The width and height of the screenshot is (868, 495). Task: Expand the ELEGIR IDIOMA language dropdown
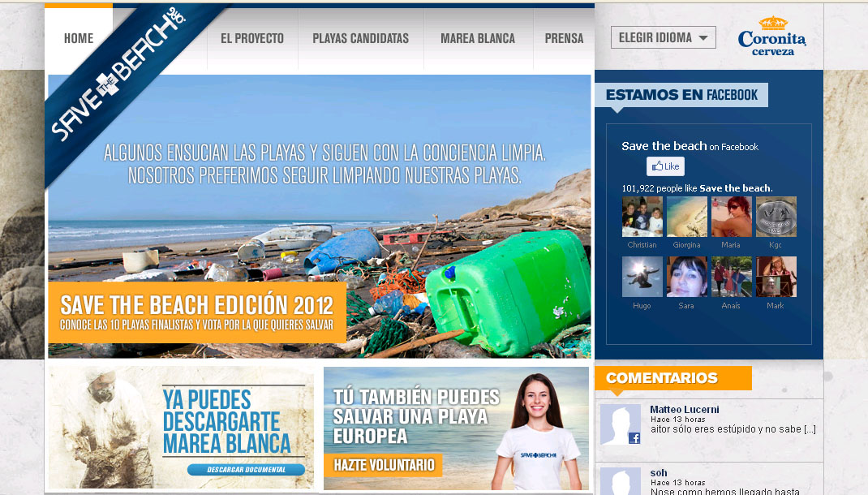[x=664, y=37]
